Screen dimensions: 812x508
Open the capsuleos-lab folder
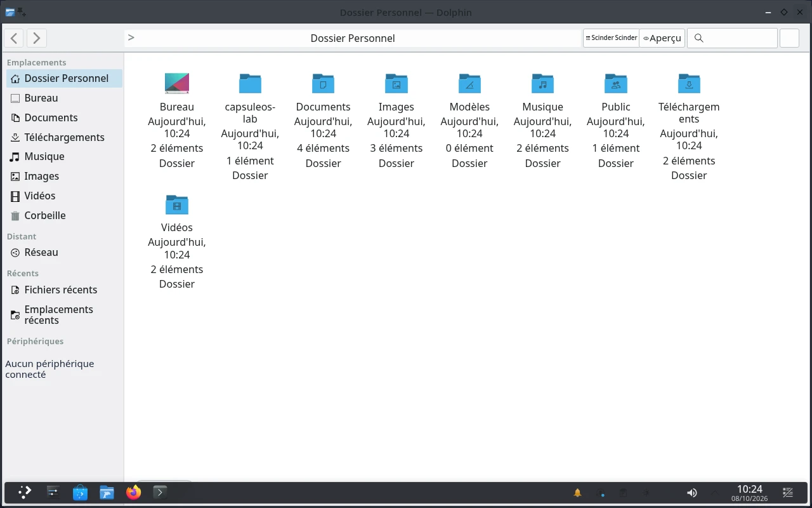250,83
